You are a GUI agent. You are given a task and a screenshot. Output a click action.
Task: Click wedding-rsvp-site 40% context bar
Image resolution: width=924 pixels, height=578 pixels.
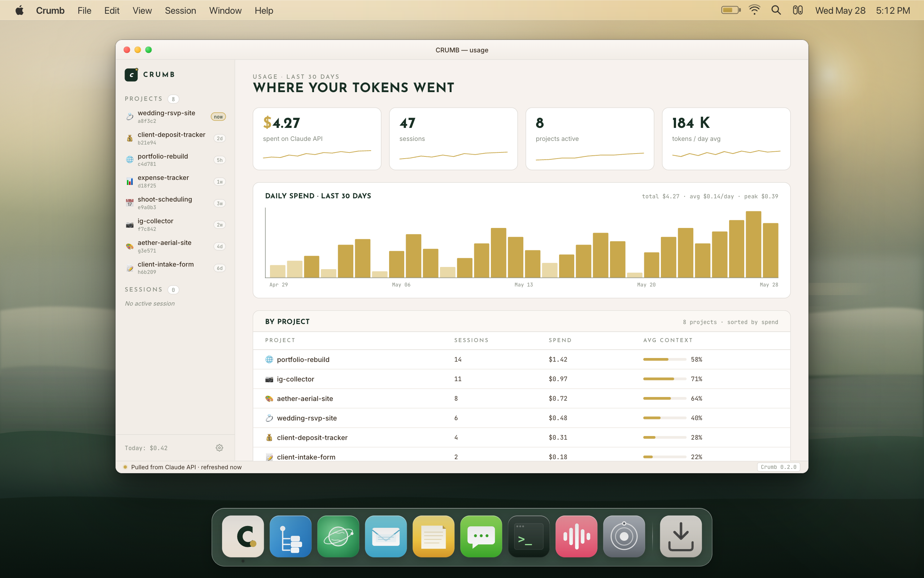[x=665, y=418]
